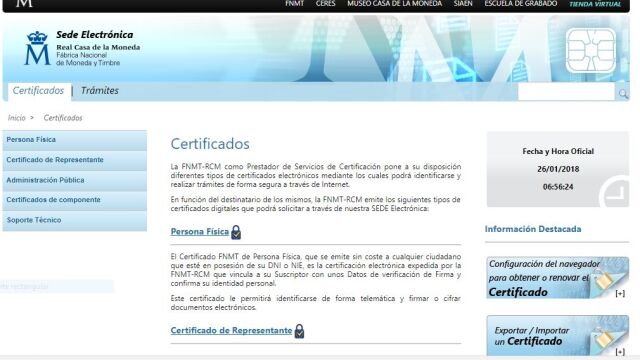Click the Certificados breadcrumb
This screenshot has width=640, height=360.
63,118
